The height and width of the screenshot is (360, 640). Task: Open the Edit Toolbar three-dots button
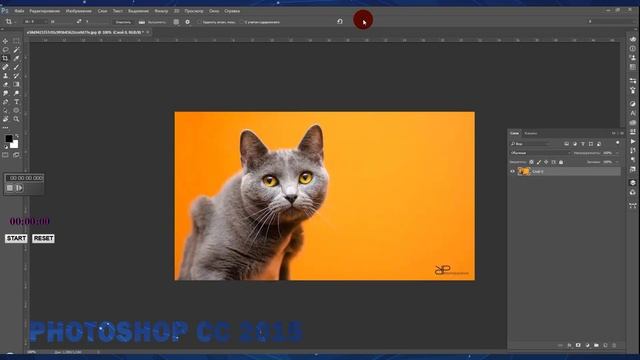[x=5, y=128]
